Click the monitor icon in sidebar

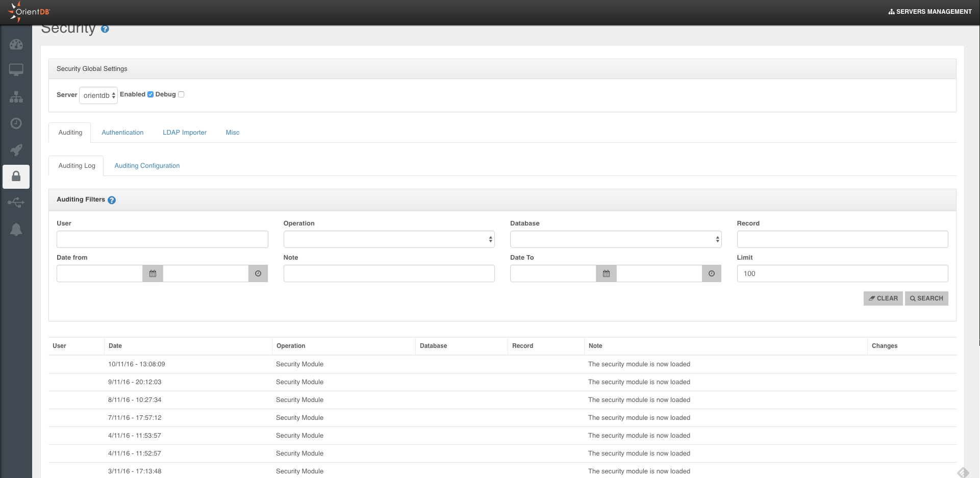(16, 70)
